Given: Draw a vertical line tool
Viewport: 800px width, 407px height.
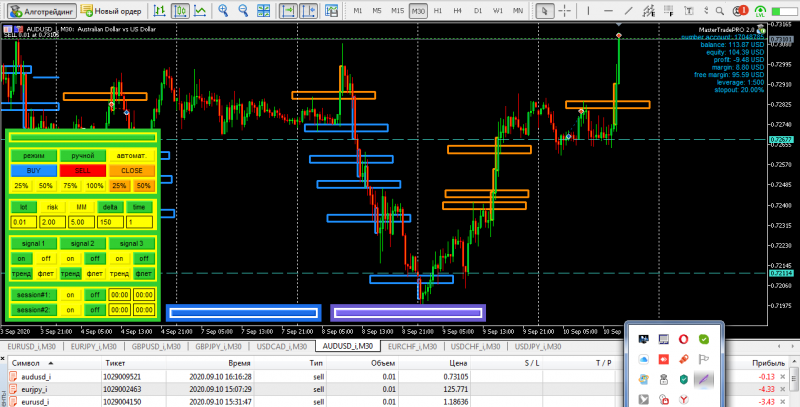Looking at the screenshot, I should click(588, 10).
